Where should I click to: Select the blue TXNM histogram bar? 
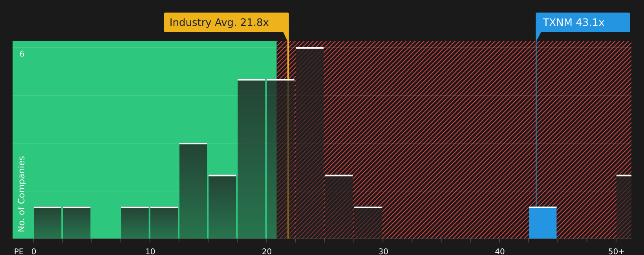(x=543, y=223)
